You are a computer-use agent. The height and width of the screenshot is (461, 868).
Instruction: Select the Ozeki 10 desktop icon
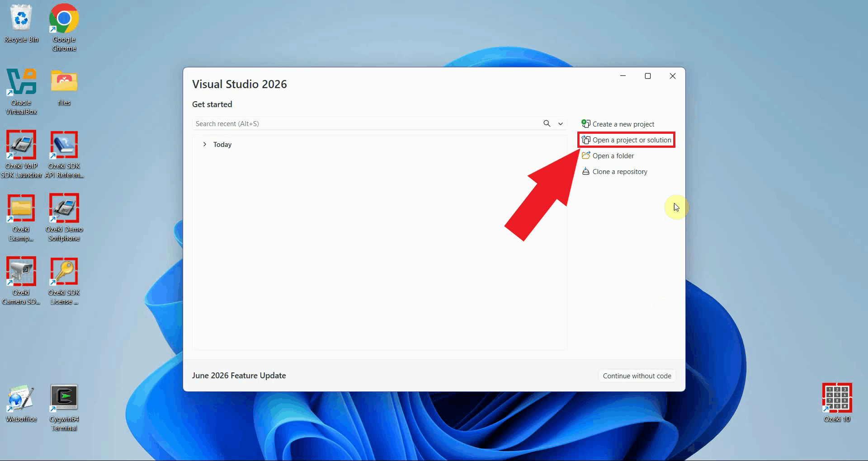837,403
